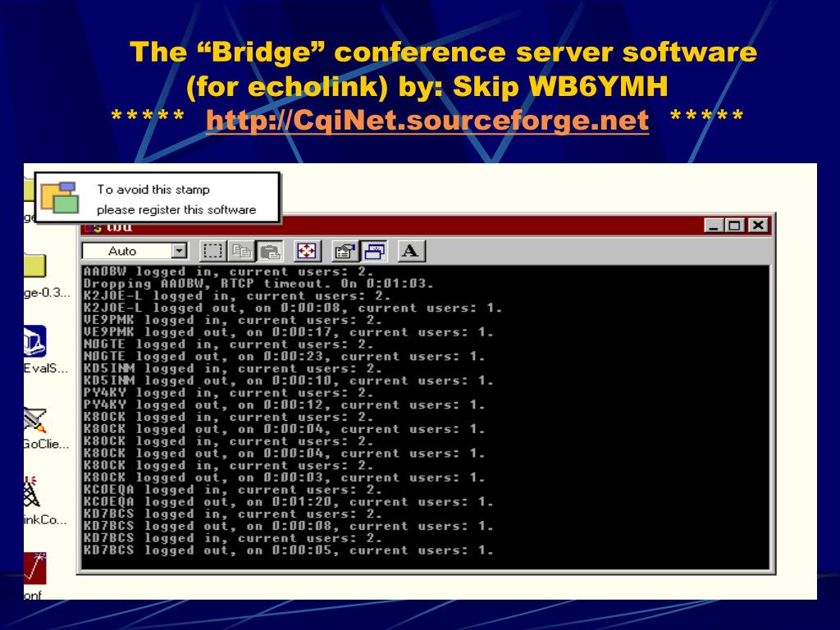Click the 'KC0EQA logged in' line

(232, 490)
